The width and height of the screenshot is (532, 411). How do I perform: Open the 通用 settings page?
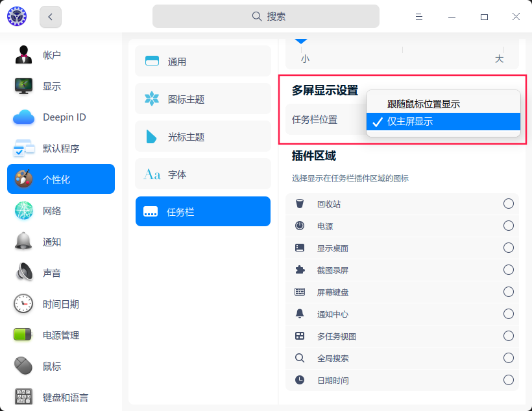(203, 62)
